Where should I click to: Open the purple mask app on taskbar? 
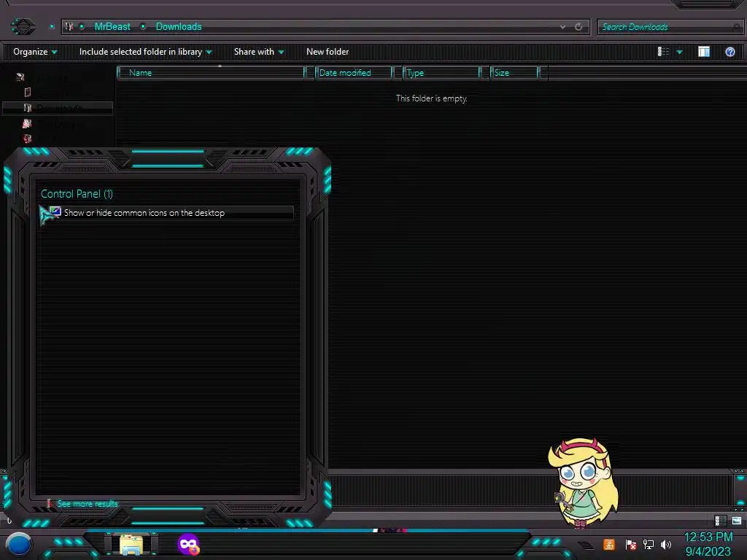(x=188, y=544)
